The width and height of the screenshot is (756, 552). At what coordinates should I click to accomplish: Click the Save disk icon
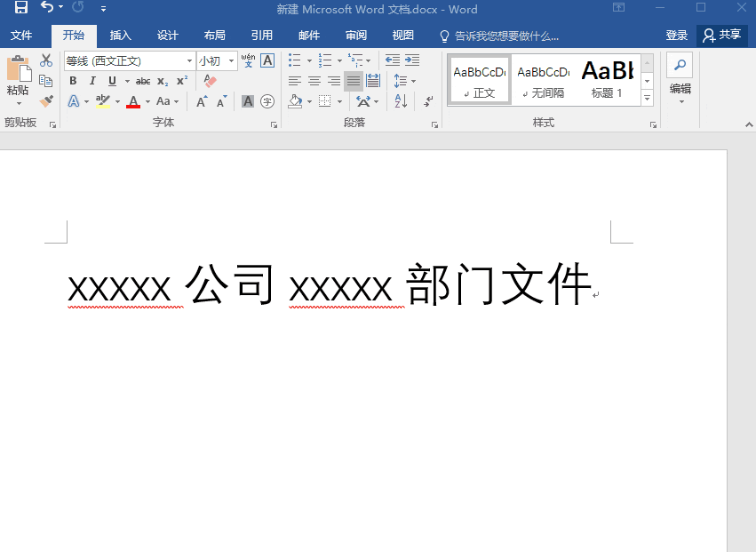(x=21, y=7)
